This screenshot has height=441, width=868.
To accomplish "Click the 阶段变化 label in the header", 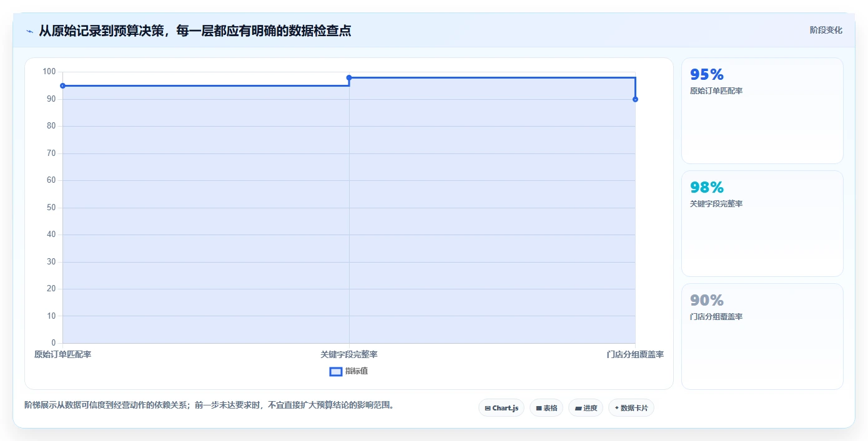I will click(x=826, y=30).
